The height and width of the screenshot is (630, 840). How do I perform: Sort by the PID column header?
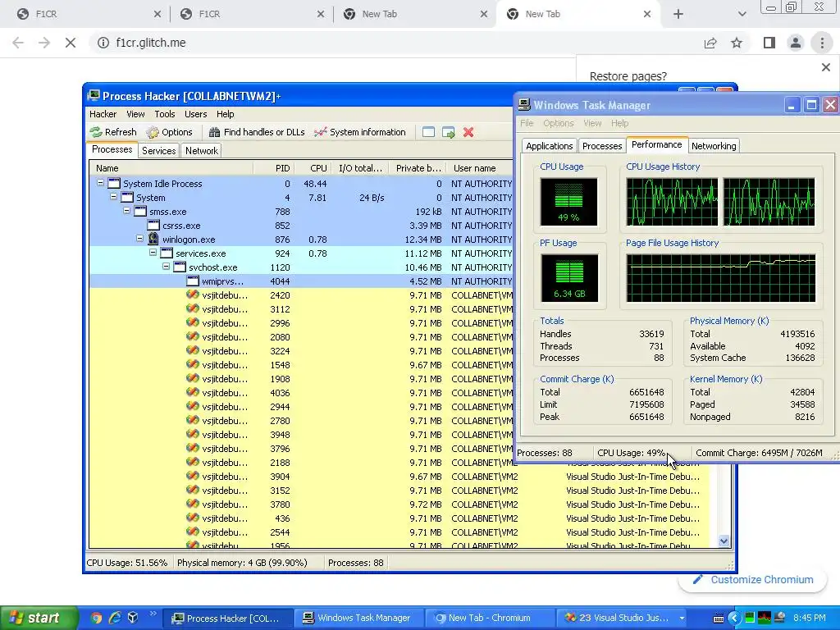pos(274,168)
